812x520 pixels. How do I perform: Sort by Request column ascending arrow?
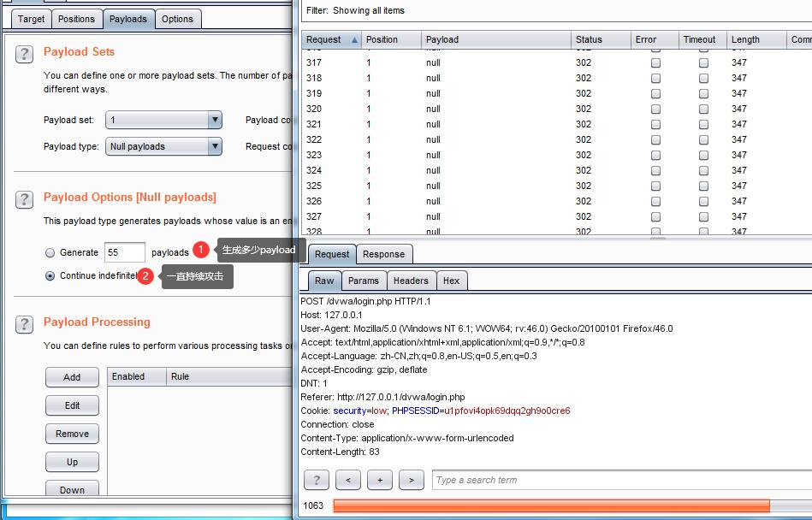pos(355,40)
